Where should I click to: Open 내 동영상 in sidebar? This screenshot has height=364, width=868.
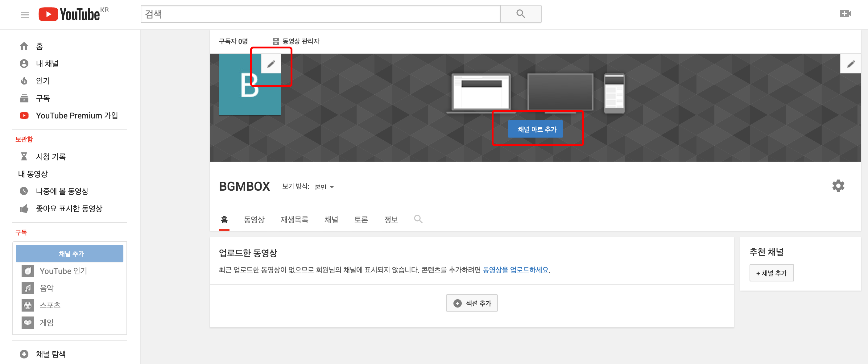click(33, 174)
